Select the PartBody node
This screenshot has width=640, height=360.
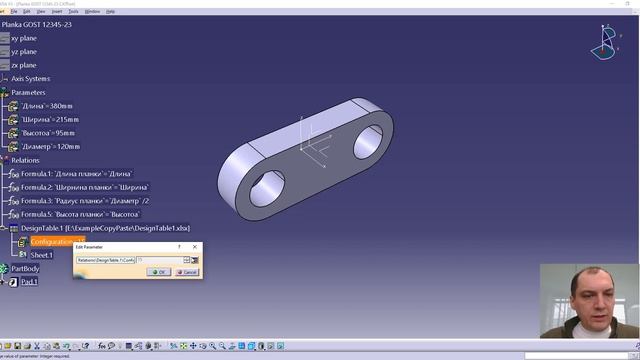(x=25, y=269)
